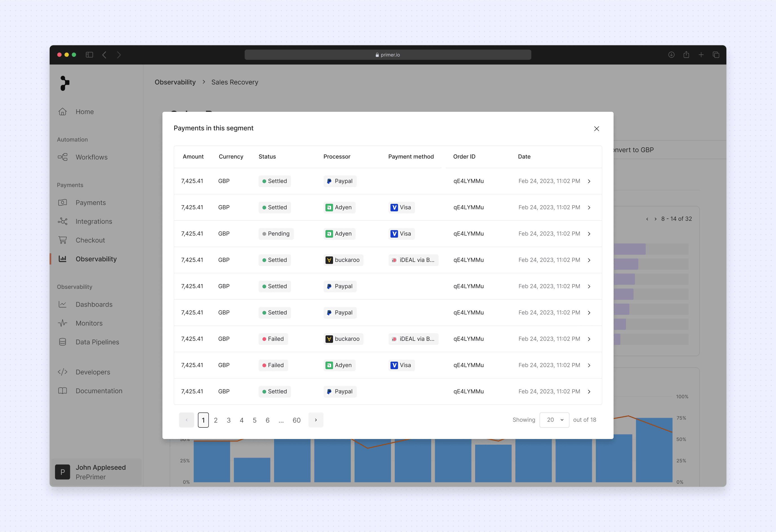Click the Documentation book icon
This screenshot has width=776, height=532.
(x=62, y=391)
